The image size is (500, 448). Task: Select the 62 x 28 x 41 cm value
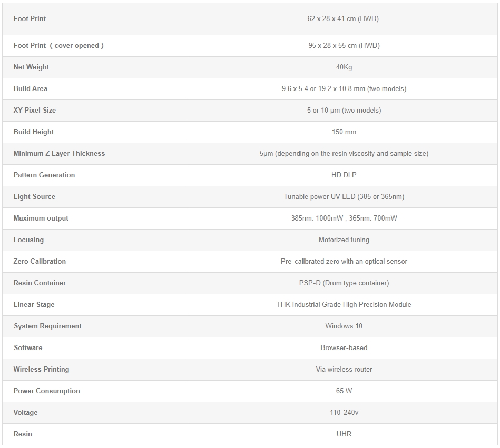click(x=343, y=18)
